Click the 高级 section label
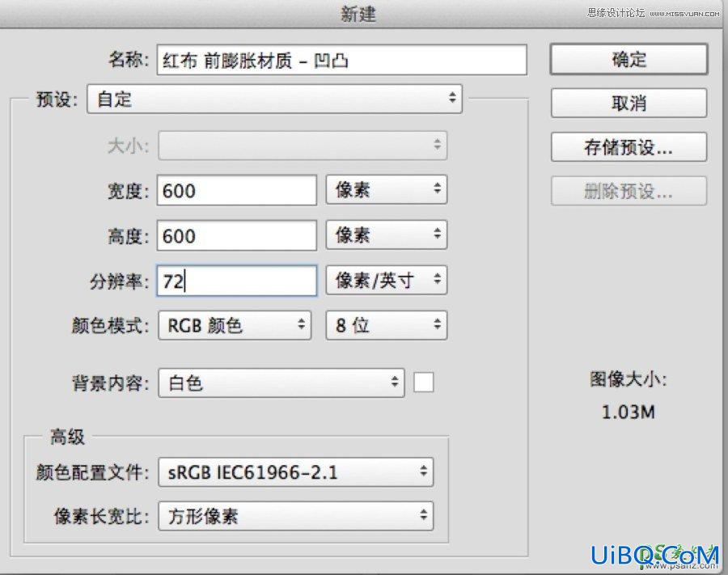Screen dimensions: 728x575 [67, 437]
